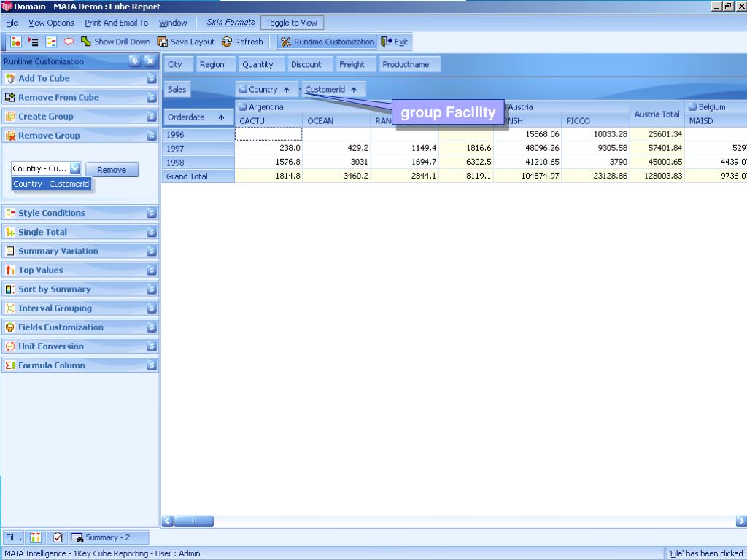
Task: Click the colored columns bottom tab icon
Action: tap(36, 537)
